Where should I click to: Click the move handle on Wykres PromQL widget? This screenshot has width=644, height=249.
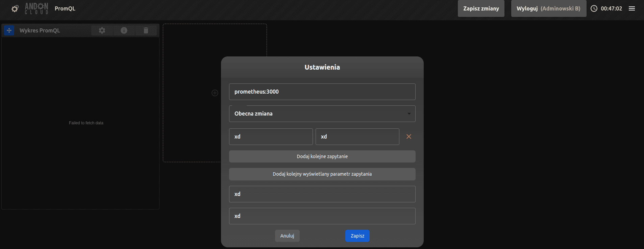pyautogui.click(x=9, y=30)
